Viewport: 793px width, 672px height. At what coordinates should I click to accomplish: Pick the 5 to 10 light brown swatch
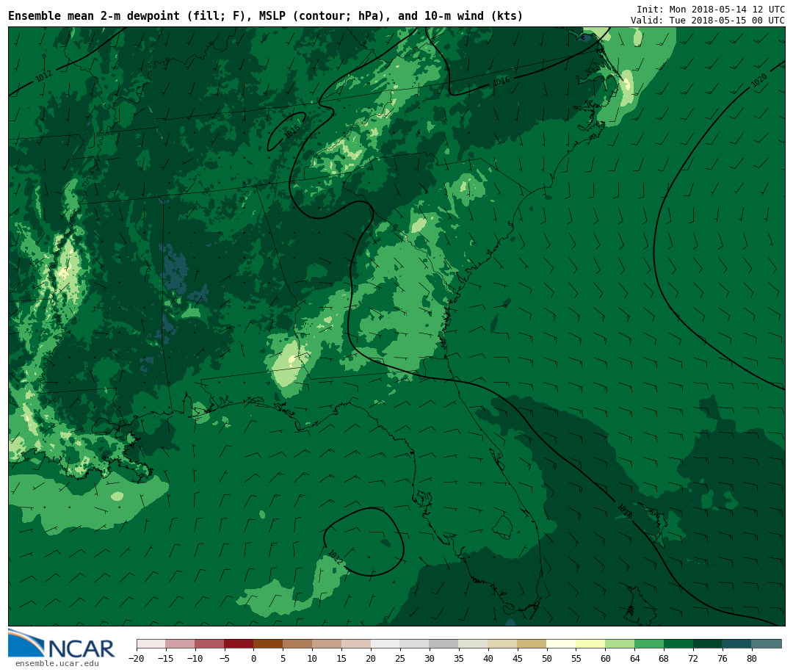click(x=298, y=644)
